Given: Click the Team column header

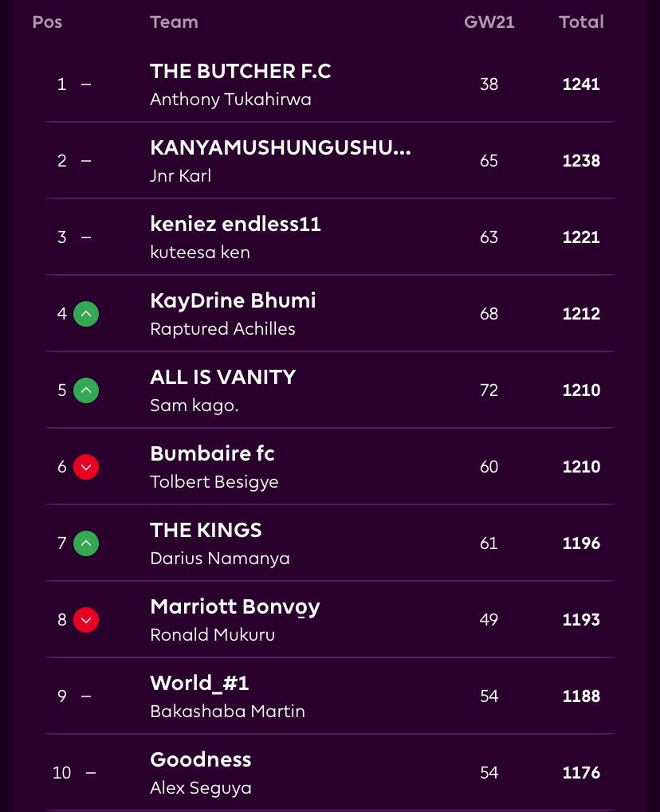Looking at the screenshot, I should 174,22.
